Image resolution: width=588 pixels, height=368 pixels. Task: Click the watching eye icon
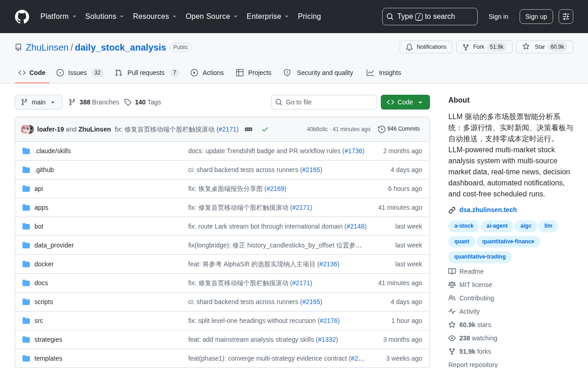point(452,338)
